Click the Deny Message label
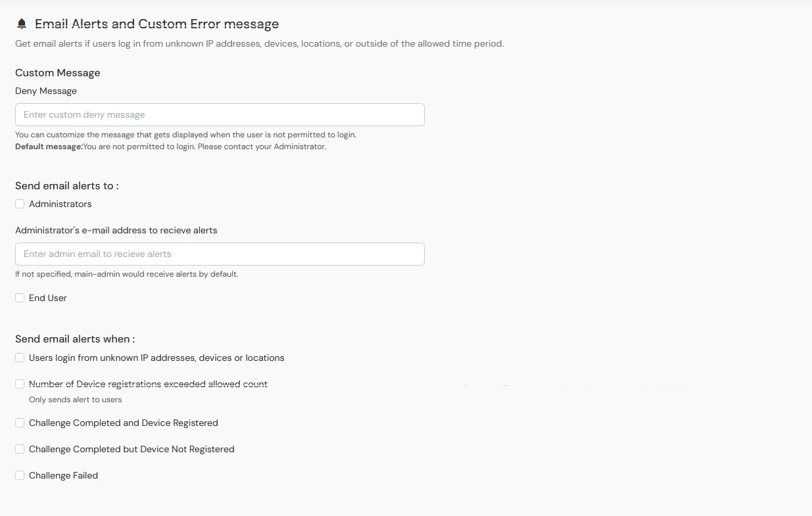 (x=45, y=91)
